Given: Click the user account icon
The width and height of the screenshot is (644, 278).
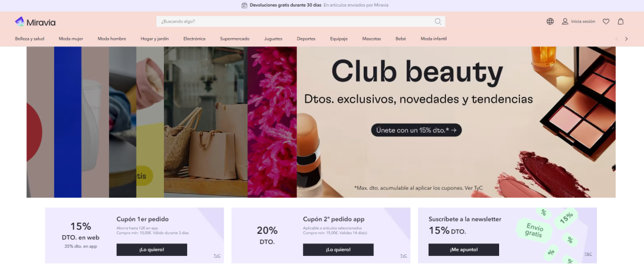Looking at the screenshot, I should pos(565,21).
